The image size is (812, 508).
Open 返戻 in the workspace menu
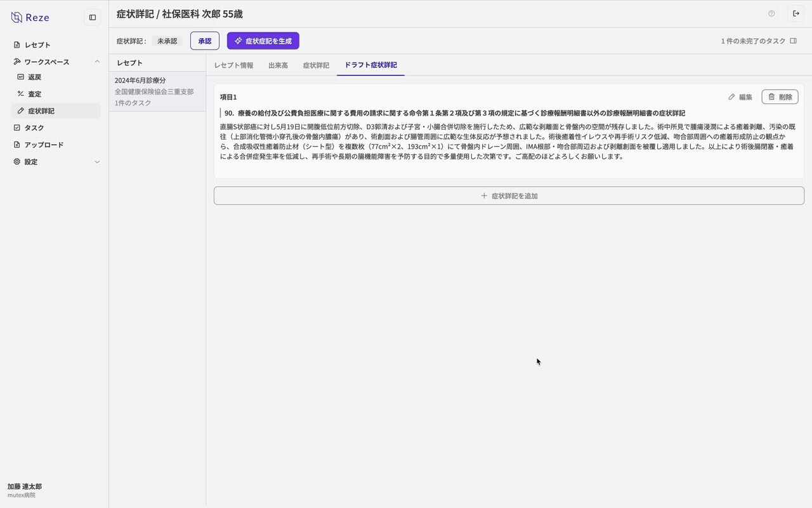point(34,77)
